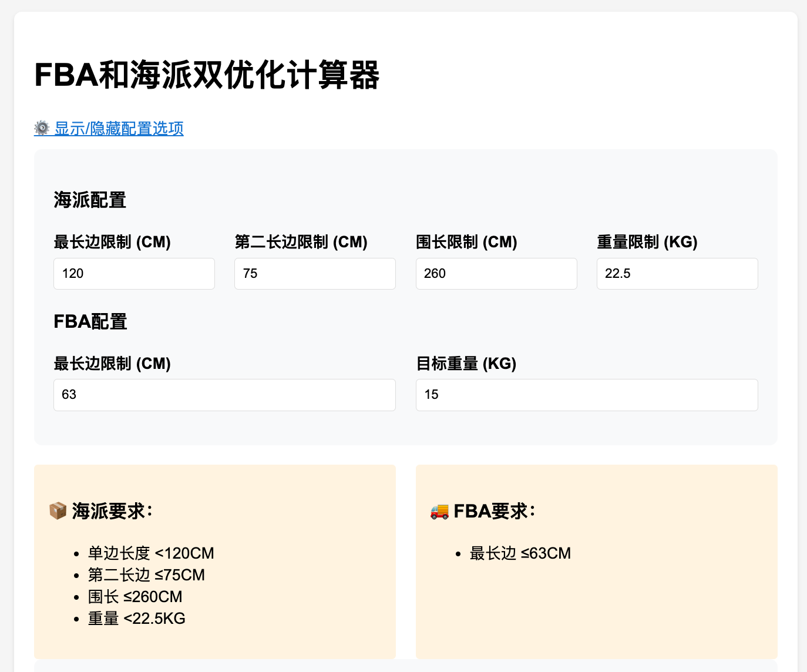Click the gear icon beside the config toggle link

point(42,128)
